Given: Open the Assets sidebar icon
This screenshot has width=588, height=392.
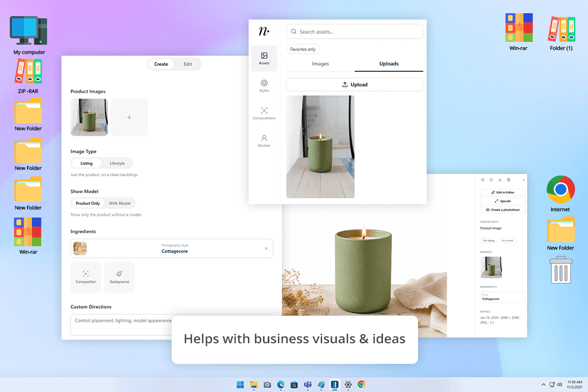Looking at the screenshot, I should click(x=264, y=59).
